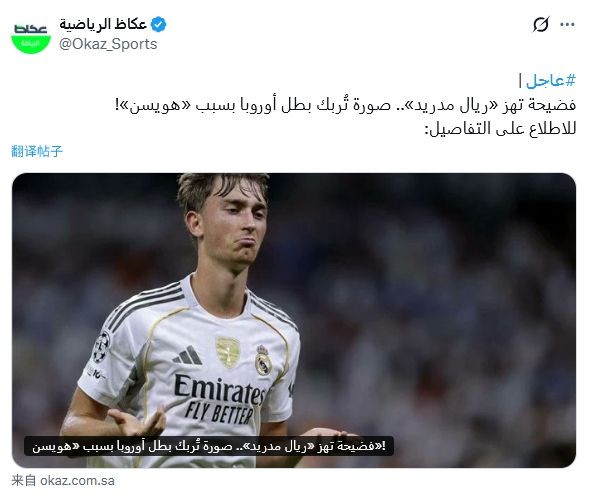The height and width of the screenshot is (501, 592).
Task: Click 翻译帖子 to translate the post
Action: pos(37,151)
